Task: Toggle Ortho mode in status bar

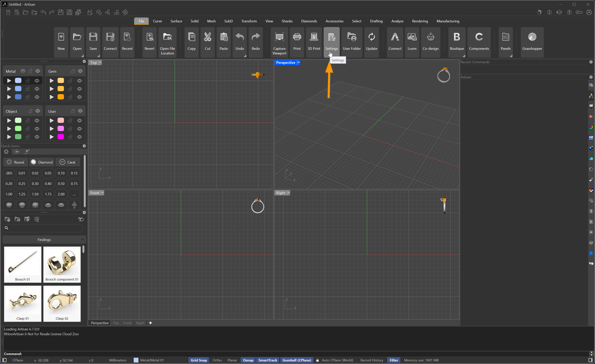Action: pos(217,360)
